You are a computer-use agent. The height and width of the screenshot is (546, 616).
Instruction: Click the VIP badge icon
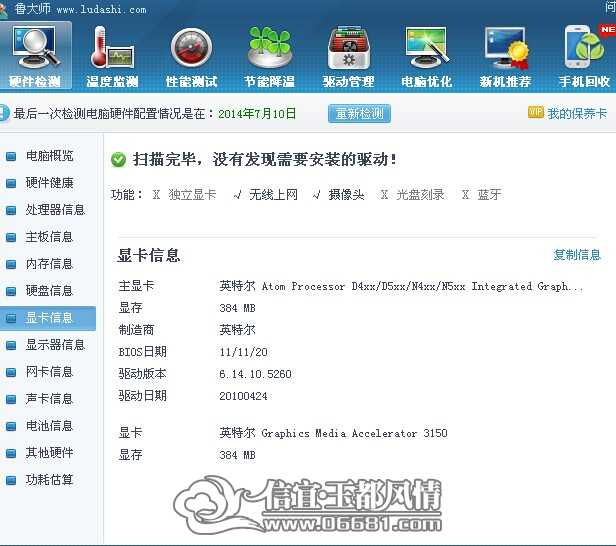(x=535, y=112)
